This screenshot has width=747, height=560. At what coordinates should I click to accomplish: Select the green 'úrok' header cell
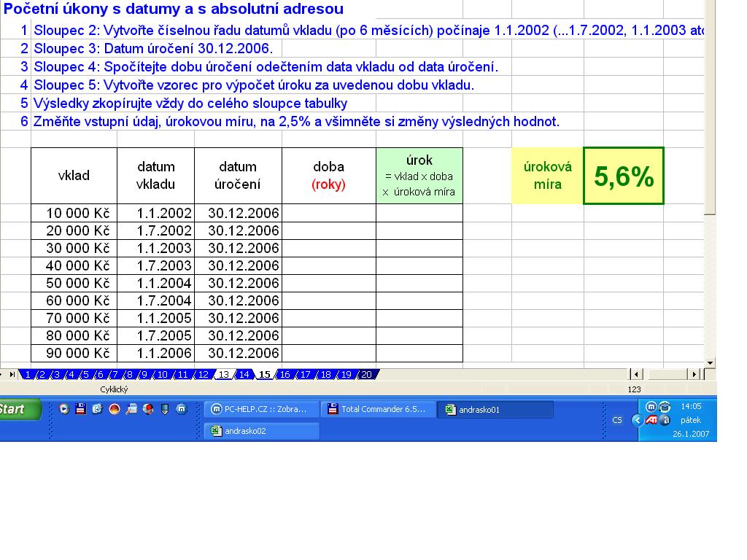[x=419, y=176]
